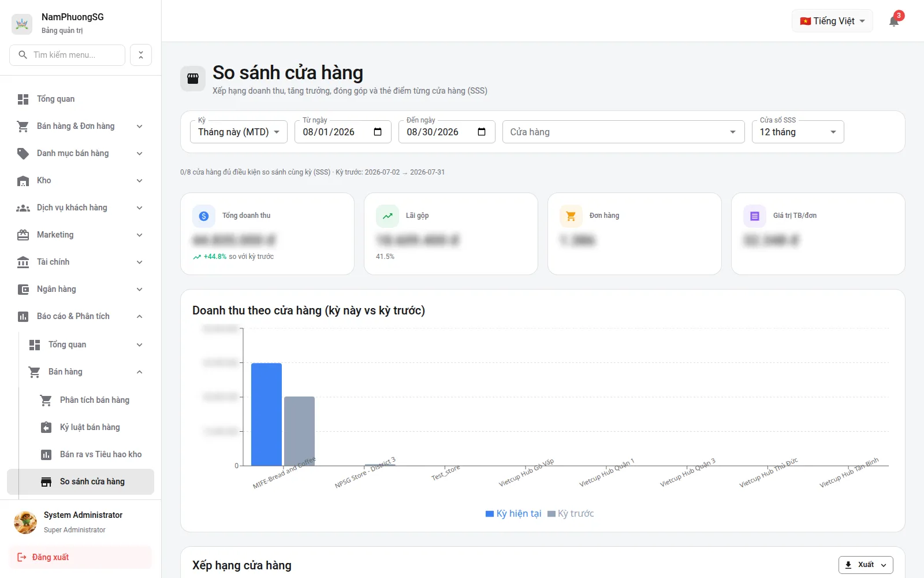Click the Đăng xuất logout button

click(x=81, y=557)
